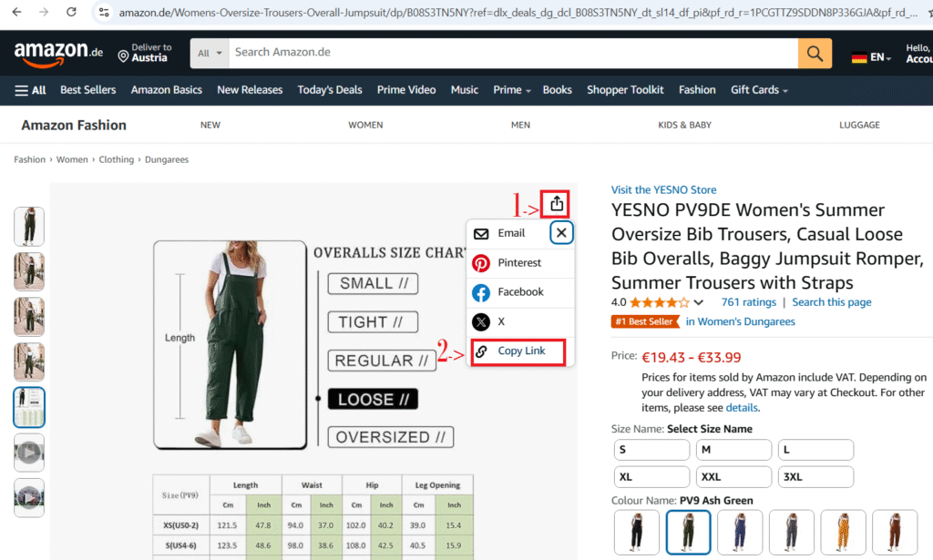
Task: Expand the star rating chevron
Action: point(699,302)
